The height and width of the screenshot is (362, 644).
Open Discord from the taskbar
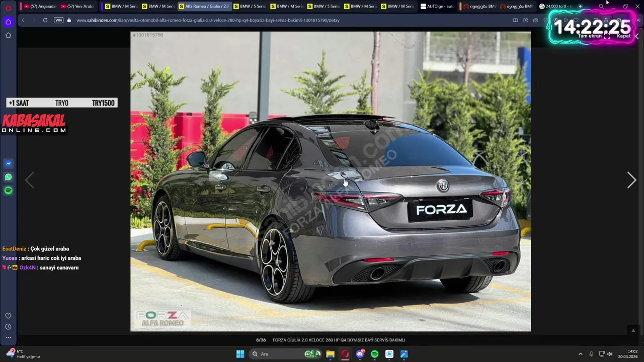point(360,354)
